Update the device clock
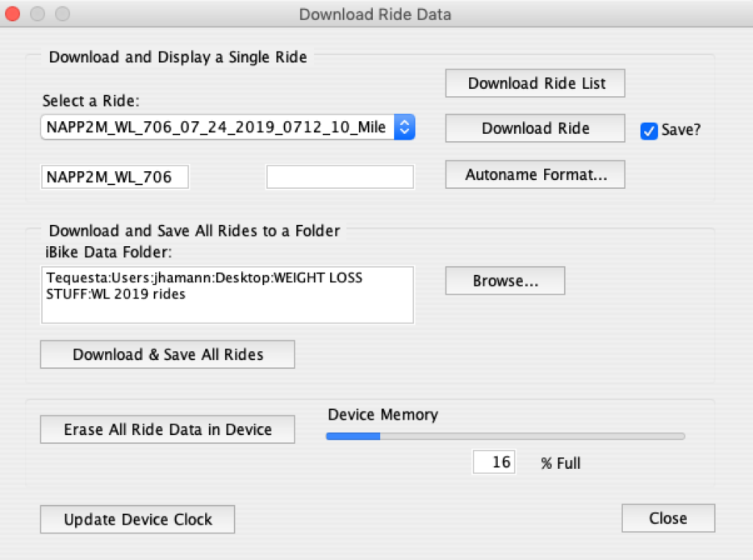The width and height of the screenshot is (753, 560). pos(138,520)
